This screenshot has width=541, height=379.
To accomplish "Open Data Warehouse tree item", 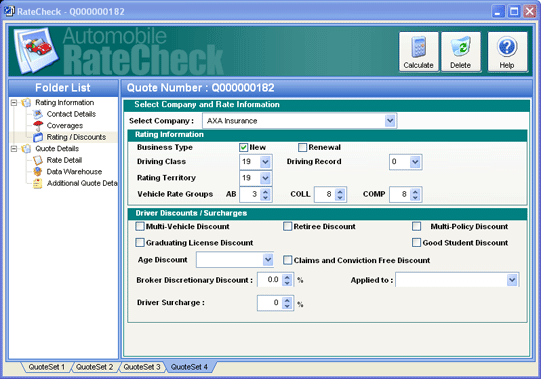I will [x=74, y=172].
